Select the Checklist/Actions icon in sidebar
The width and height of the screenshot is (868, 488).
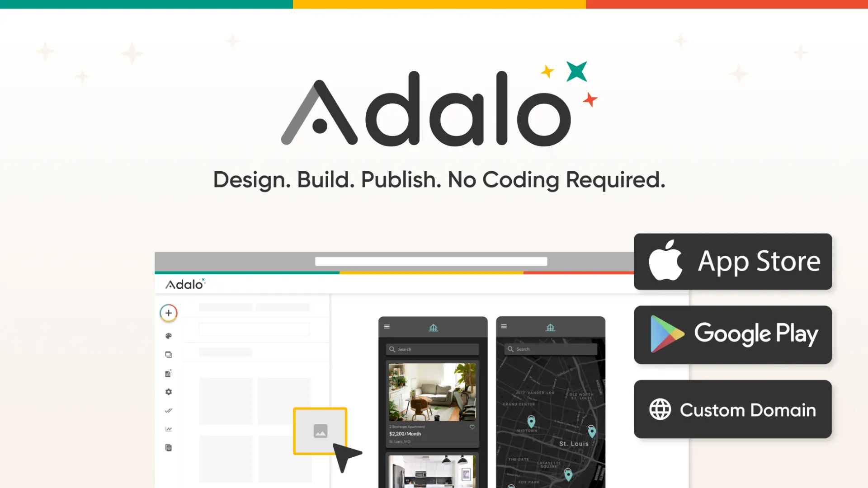168,411
